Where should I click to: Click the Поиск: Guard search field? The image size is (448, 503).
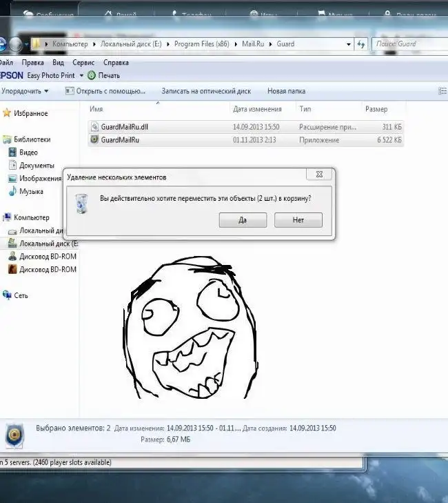(x=408, y=44)
